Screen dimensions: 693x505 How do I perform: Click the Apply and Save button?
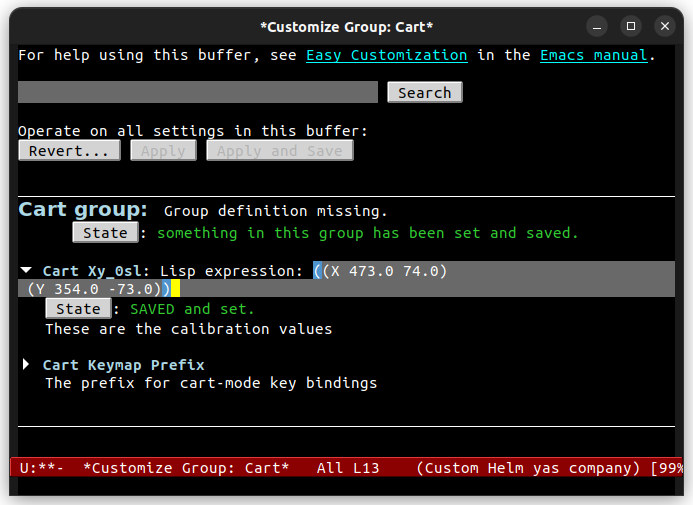(x=280, y=151)
